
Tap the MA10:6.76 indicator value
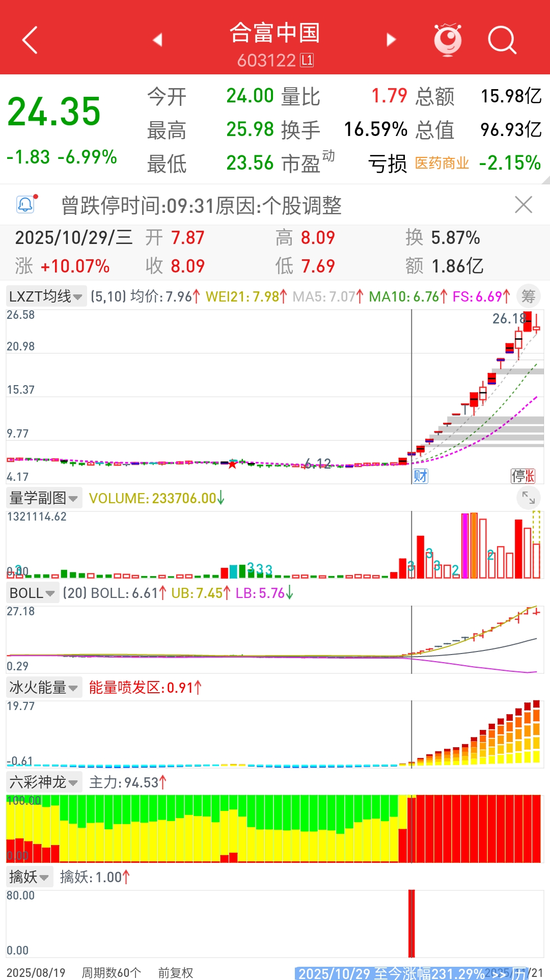pos(408,296)
